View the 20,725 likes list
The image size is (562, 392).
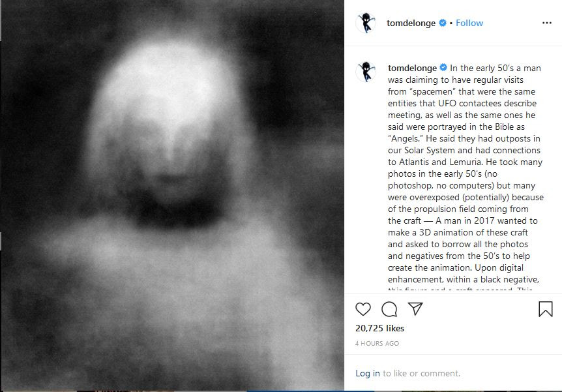tap(379, 328)
